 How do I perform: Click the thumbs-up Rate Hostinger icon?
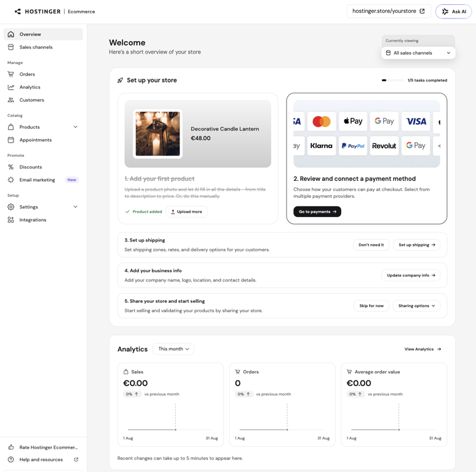click(x=11, y=447)
